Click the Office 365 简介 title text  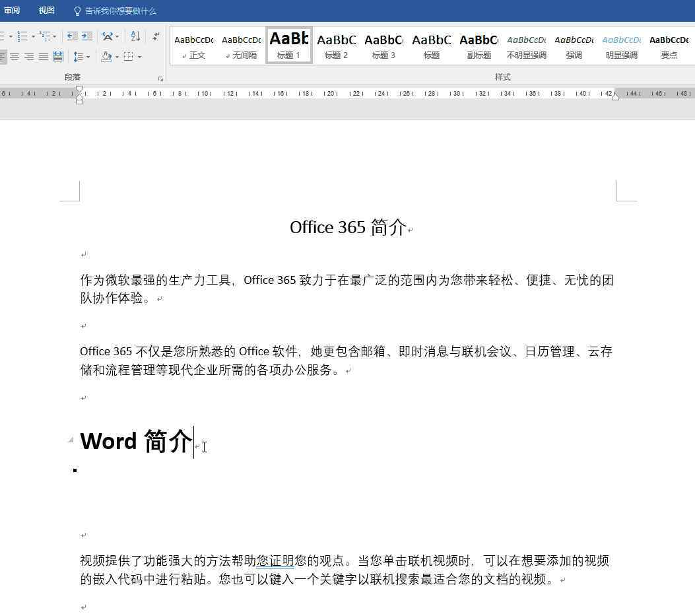coord(348,227)
